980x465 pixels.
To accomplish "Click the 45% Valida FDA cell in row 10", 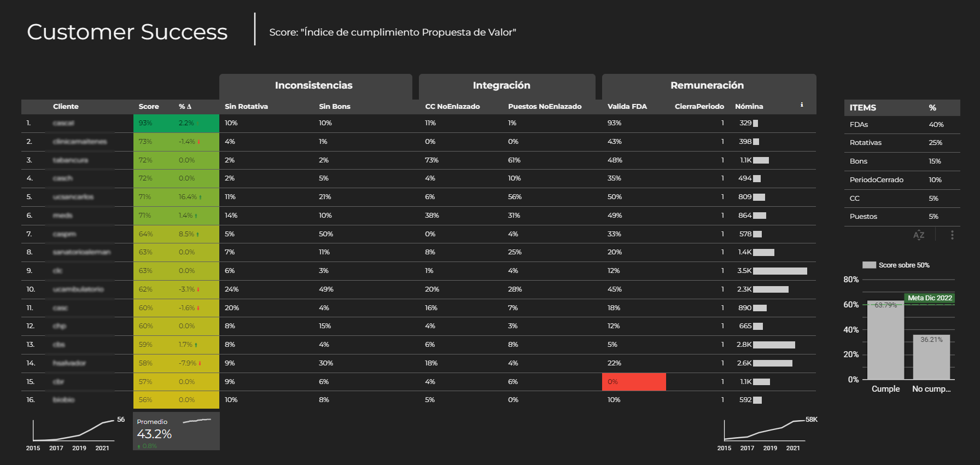I will click(x=614, y=289).
